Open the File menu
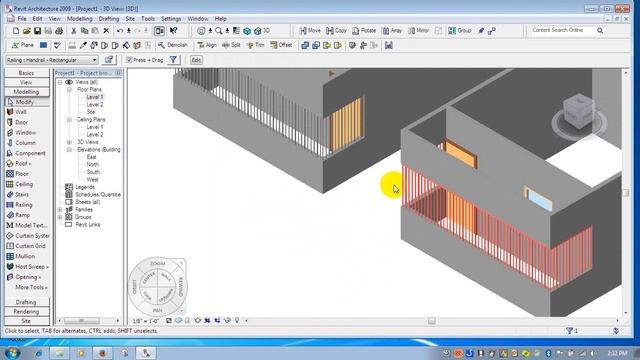640x360 pixels. (22, 19)
